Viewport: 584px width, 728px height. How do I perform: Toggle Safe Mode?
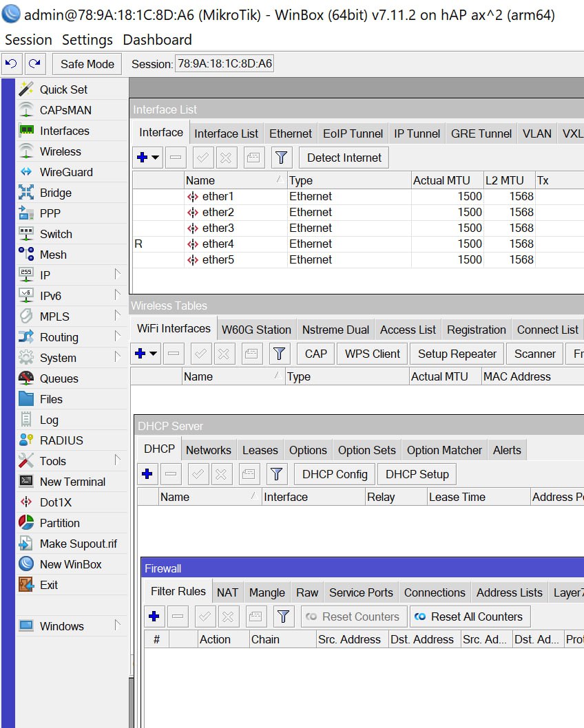coord(87,64)
